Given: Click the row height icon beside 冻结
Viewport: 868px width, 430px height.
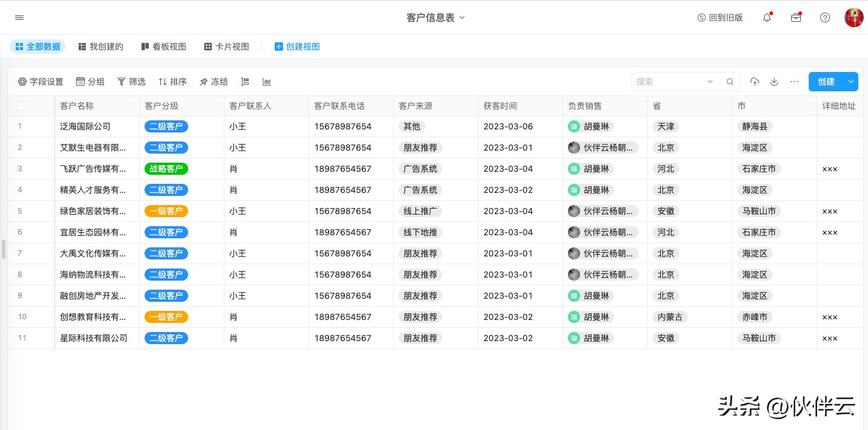Looking at the screenshot, I should tap(245, 82).
